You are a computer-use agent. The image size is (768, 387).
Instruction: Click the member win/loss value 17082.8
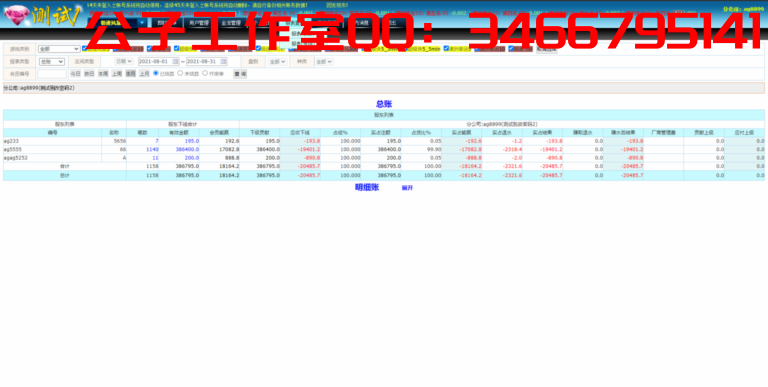point(229,149)
